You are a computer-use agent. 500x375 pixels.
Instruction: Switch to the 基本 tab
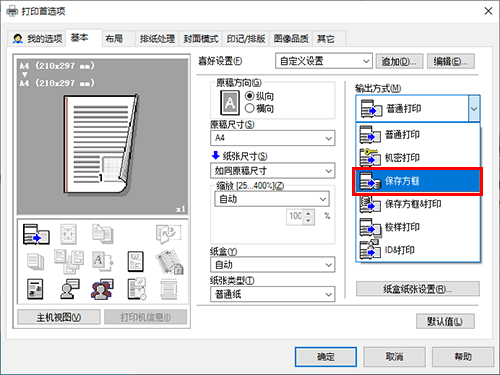83,38
